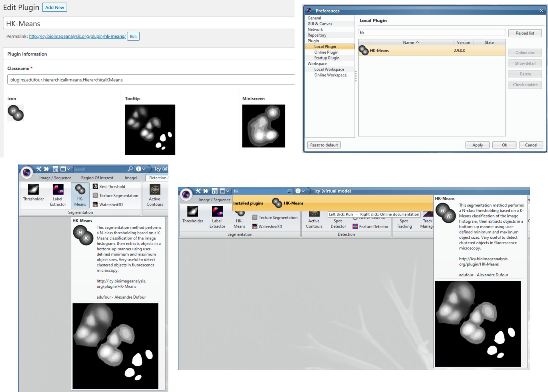Launch Watershed3D in Region Of Interest window
Viewport: 548px width, 392px height.
(x=108, y=204)
